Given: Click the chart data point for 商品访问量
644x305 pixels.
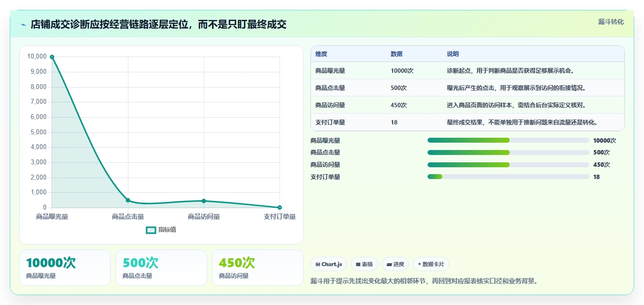Looking at the screenshot, I should click(x=204, y=201).
